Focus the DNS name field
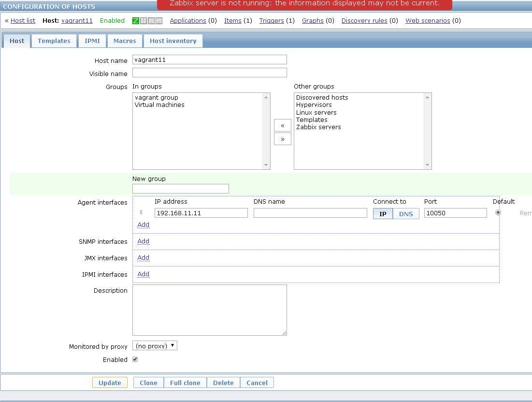Viewport: 532px width, 402px height. (x=310, y=213)
